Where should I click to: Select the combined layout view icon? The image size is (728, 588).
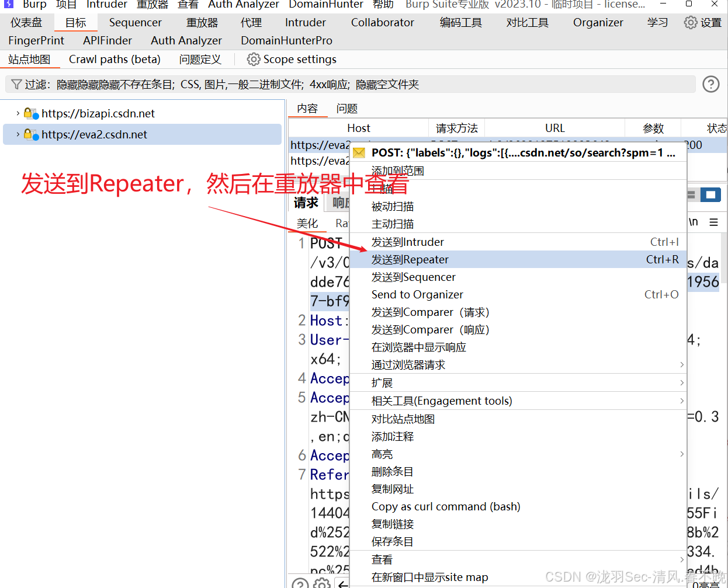[710, 194]
